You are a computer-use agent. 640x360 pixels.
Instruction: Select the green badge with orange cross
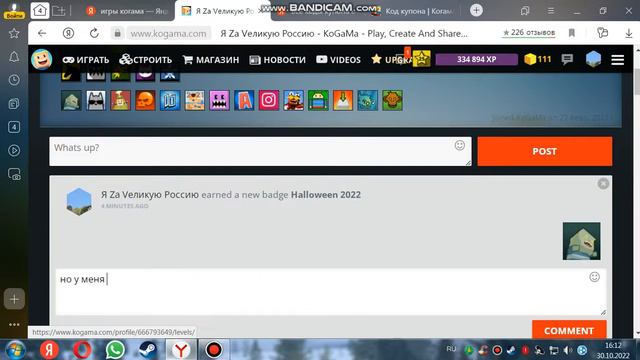(x=392, y=100)
